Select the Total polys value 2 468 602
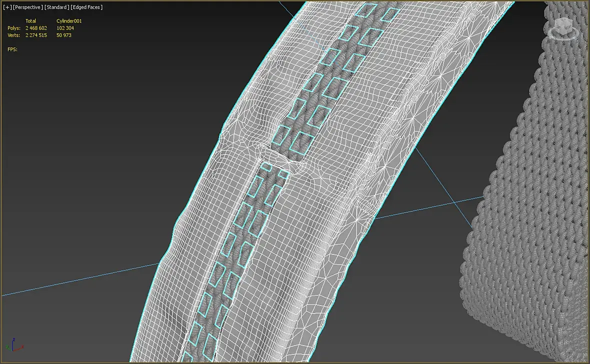The image size is (590, 364). coord(36,28)
